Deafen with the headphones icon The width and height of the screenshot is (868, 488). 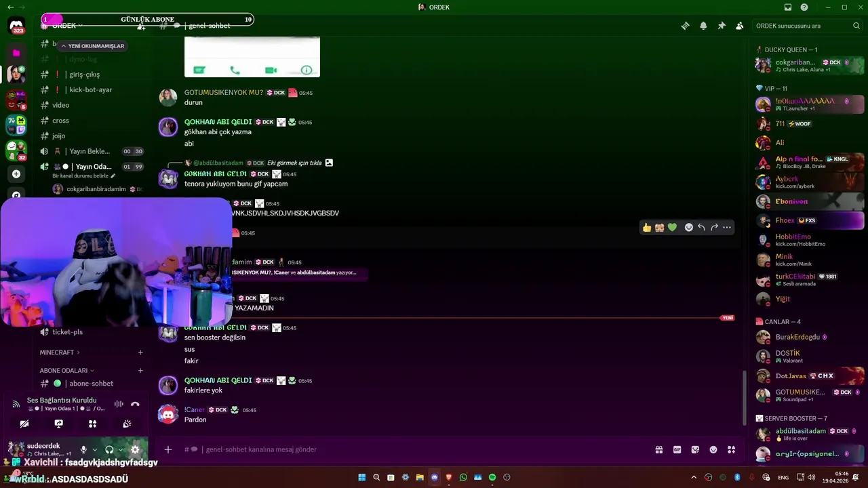(x=109, y=449)
